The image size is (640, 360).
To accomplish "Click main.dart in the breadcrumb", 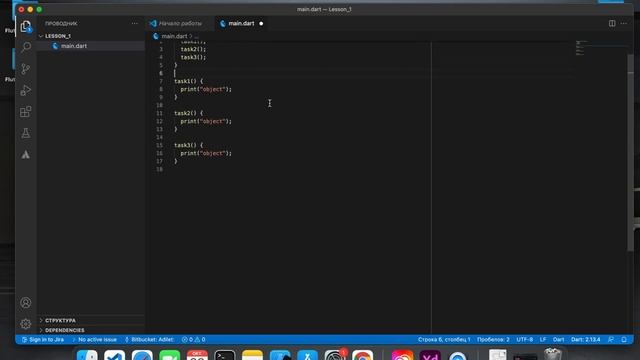I will [x=174, y=36].
